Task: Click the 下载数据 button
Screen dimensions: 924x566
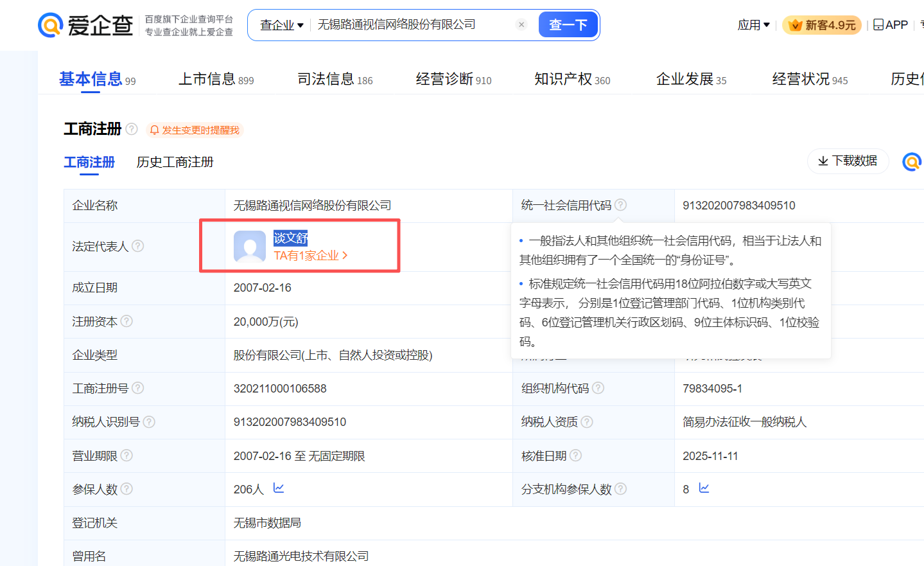Action: (x=848, y=161)
